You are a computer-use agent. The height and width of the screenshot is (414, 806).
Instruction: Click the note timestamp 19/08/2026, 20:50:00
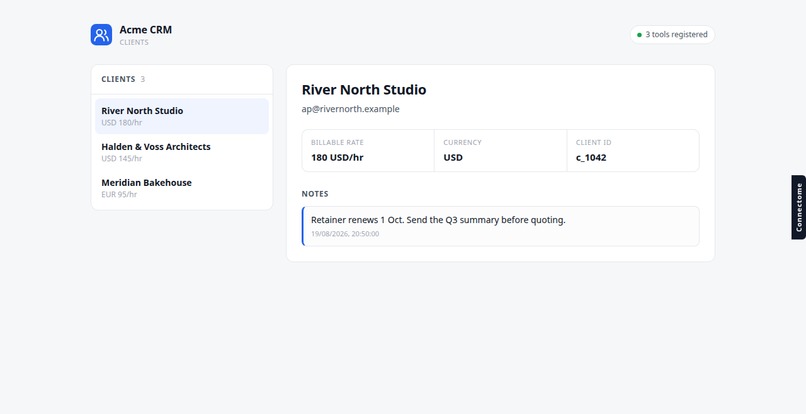[x=345, y=234]
